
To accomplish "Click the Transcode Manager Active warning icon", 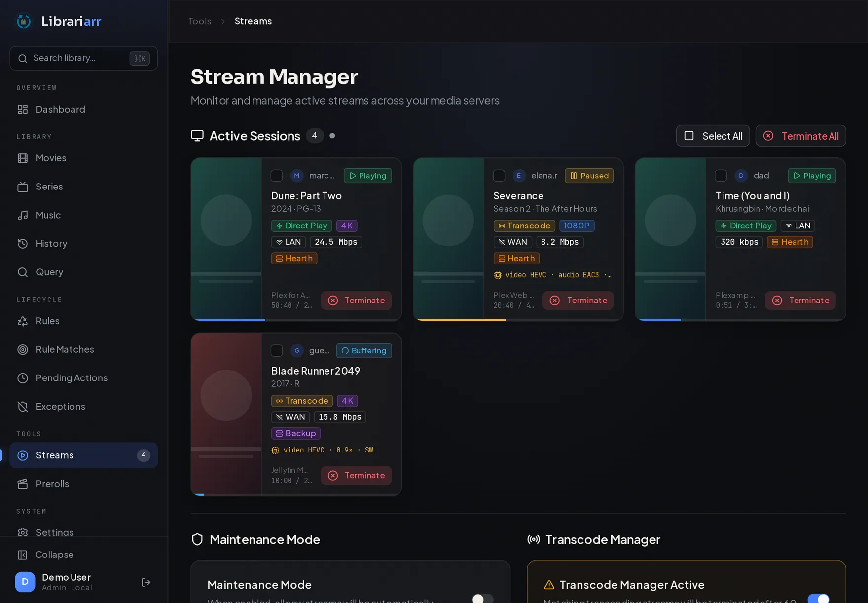I will click(549, 585).
